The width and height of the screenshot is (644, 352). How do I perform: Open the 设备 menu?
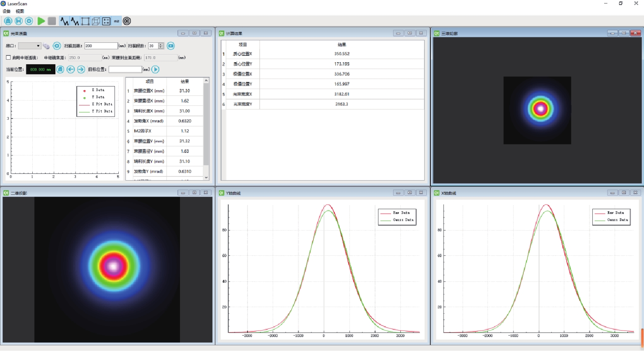7,11
